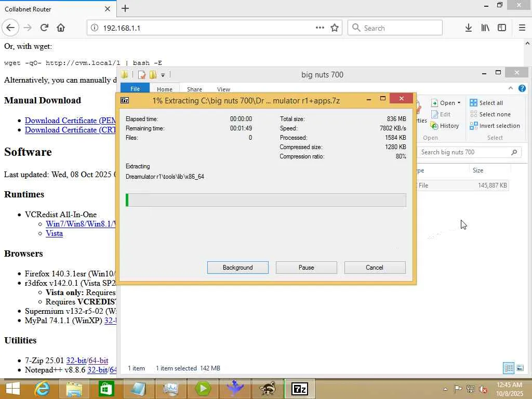
Task: Go back in Firefox
Action: (10, 28)
